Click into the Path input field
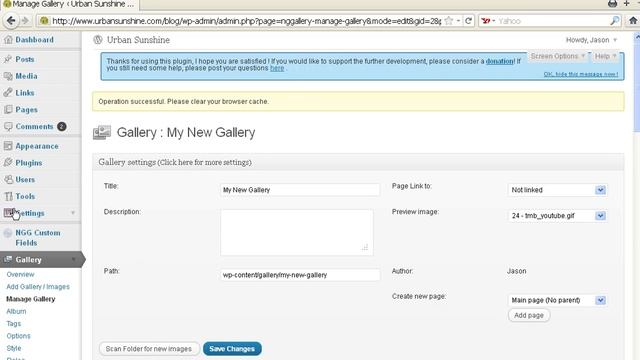Screen dimensions: 640x360 click(300, 275)
